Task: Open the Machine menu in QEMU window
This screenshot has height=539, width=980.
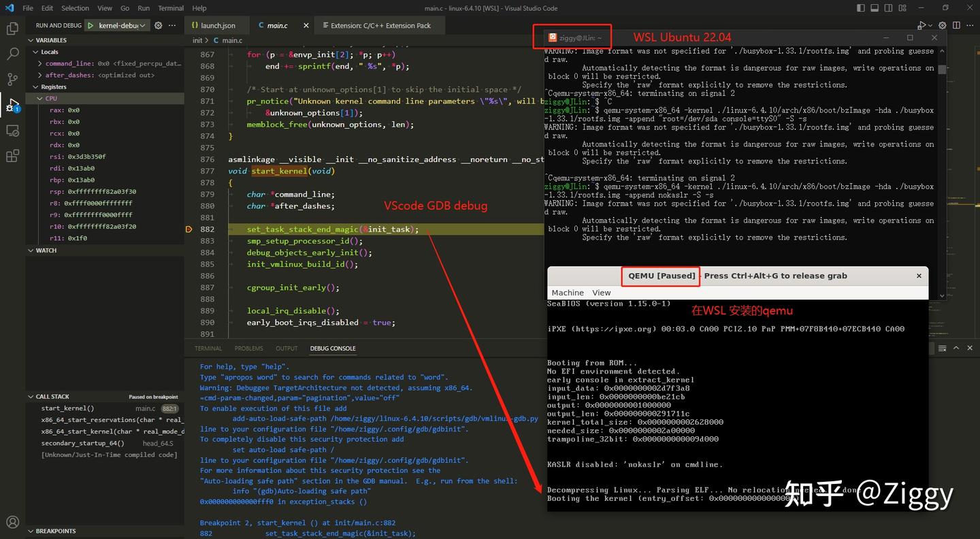Action: pyautogui.click(x=568, y=293)
